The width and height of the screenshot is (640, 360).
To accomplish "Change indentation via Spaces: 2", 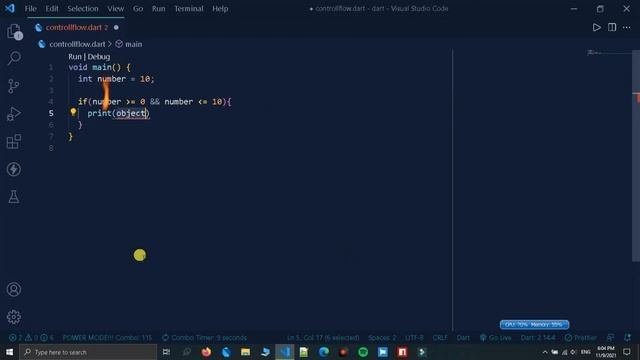I will coord(382,338).
